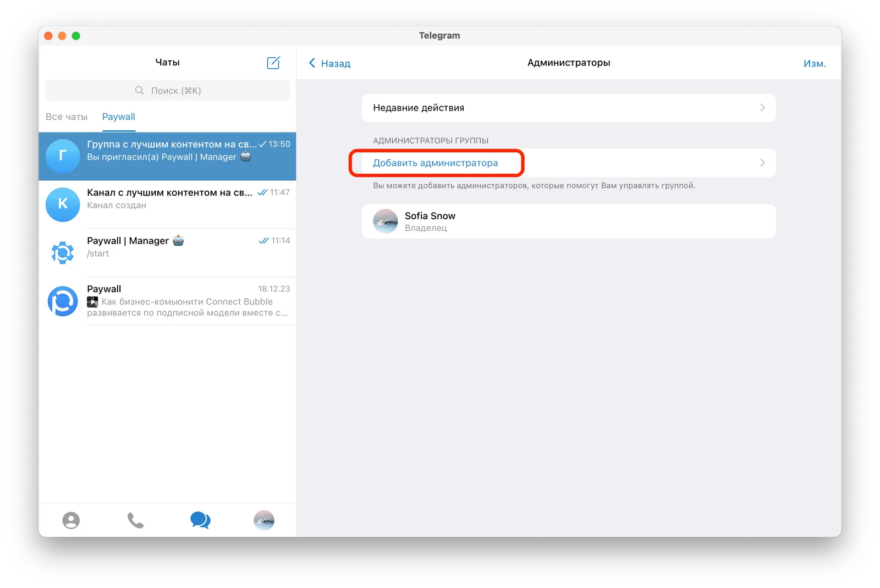Click the Paywall Manager bot gear avatar
The height and width of the screenshot is (588, 880).
(63, 253)
